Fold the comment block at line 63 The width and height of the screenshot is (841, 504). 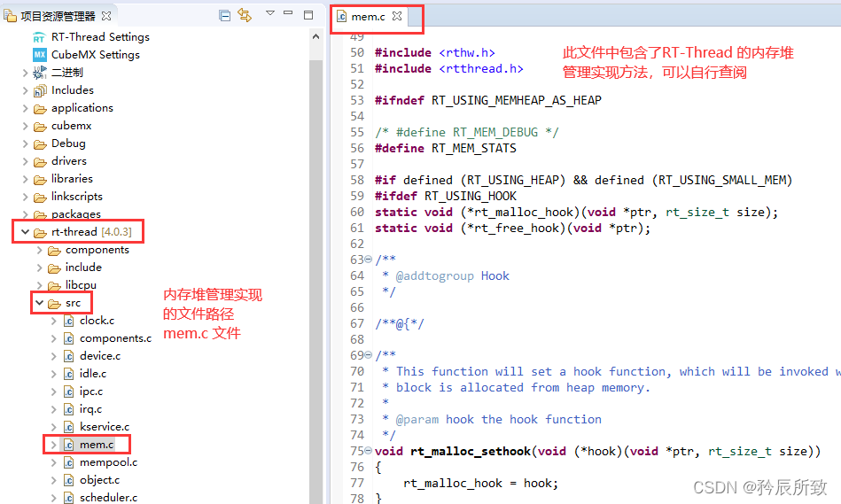click(x=368, y=259)
